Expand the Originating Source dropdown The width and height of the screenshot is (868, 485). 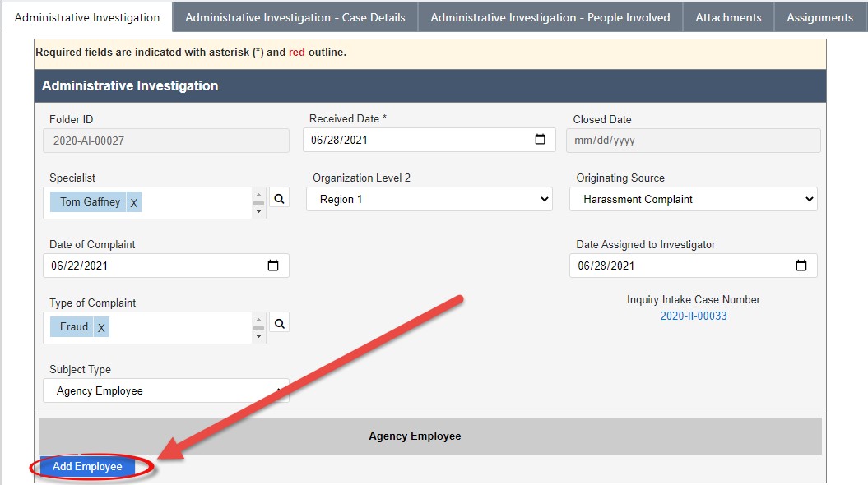pyautogui.click(x=693, y=199)
